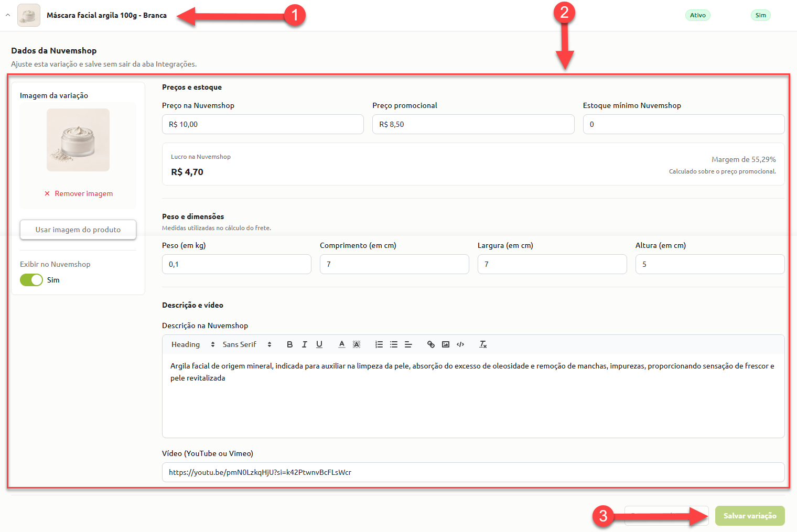Click Usar imagem do produto button

(78, 230)
